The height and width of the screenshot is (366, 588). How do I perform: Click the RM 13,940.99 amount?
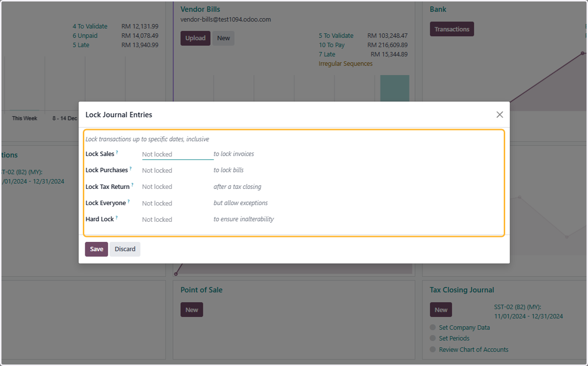[x=140, y=45]
